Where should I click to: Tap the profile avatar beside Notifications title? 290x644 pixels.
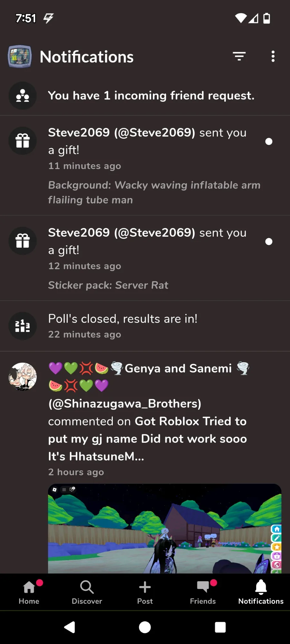20,56
